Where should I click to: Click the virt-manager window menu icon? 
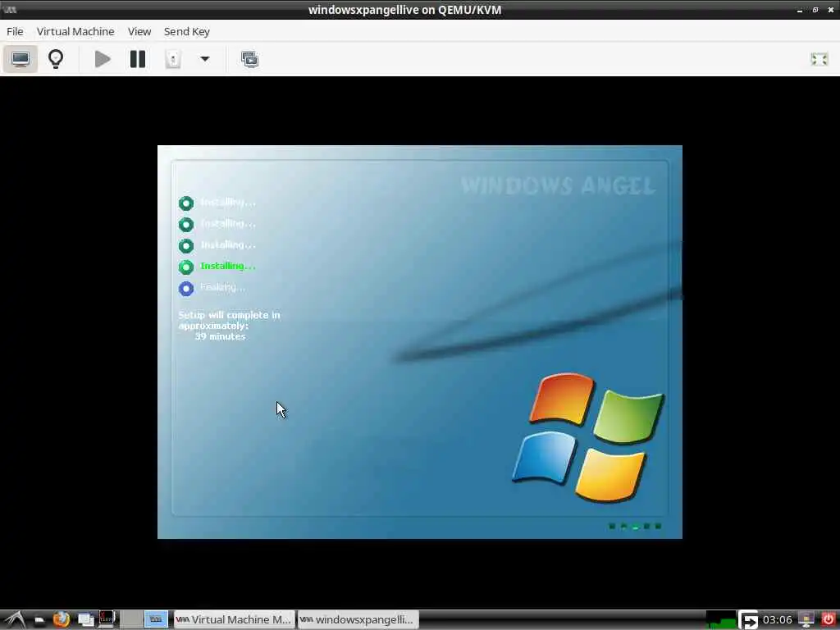click(x=10, y=10)
